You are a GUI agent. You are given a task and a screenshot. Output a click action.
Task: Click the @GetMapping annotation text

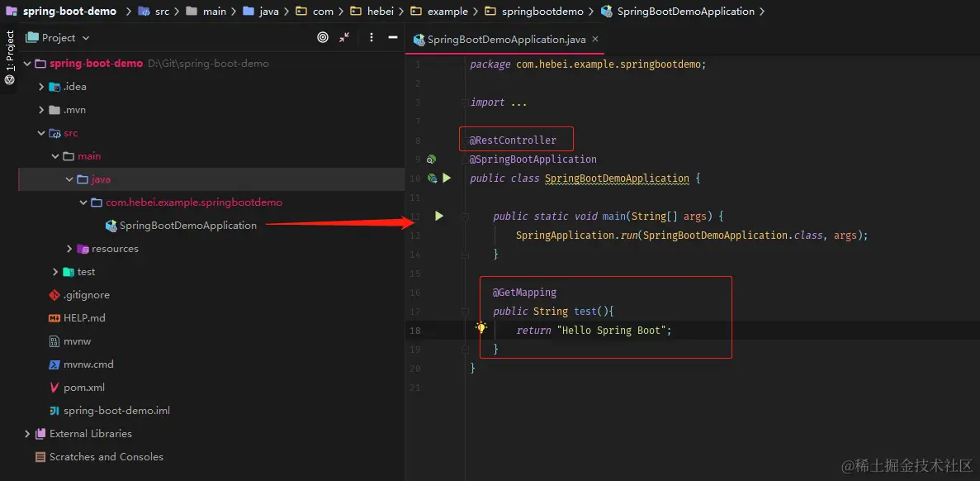pyautogui.click(x=524, y=292)
